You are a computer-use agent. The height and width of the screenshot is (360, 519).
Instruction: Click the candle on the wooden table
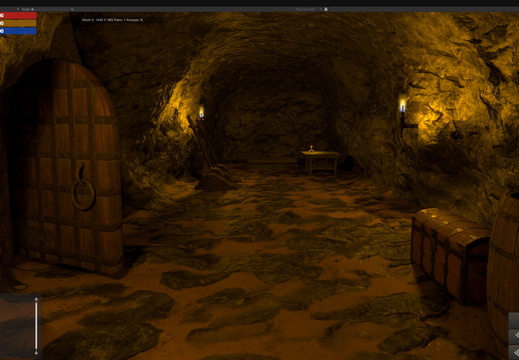click(x=311, y=149)
